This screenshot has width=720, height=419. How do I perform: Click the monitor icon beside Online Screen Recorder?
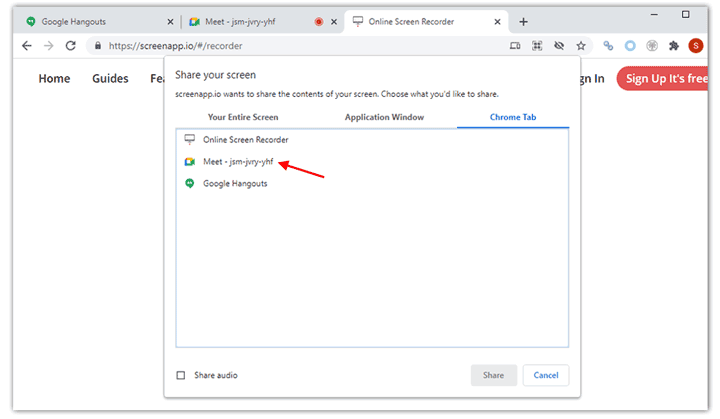(190, 139)
